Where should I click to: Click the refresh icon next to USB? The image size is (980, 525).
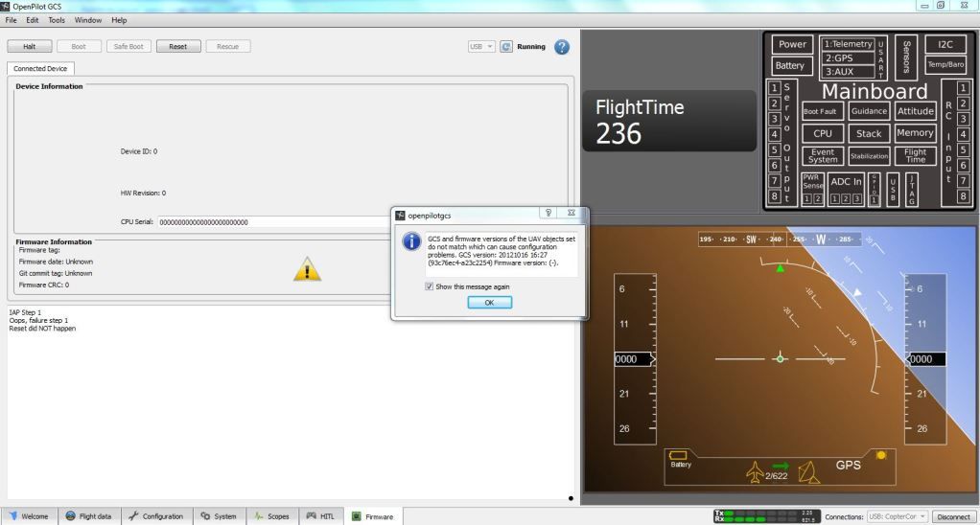click(506, 47)
